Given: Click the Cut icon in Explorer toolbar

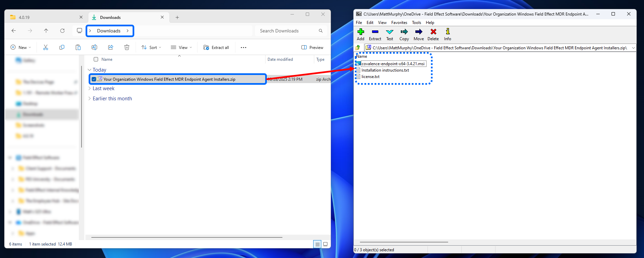Looking at the screenshot, I should [46, 47].
